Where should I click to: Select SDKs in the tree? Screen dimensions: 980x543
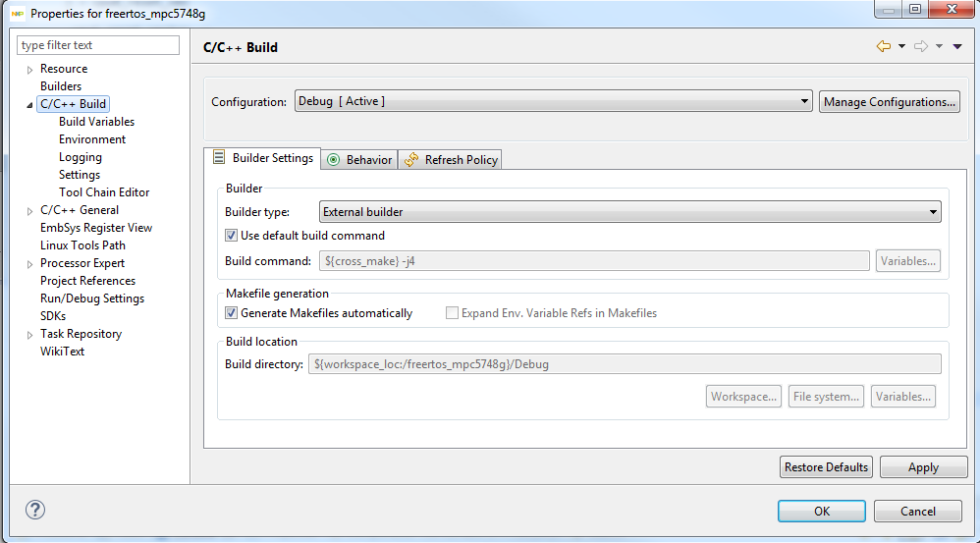(x=53, y=316)
